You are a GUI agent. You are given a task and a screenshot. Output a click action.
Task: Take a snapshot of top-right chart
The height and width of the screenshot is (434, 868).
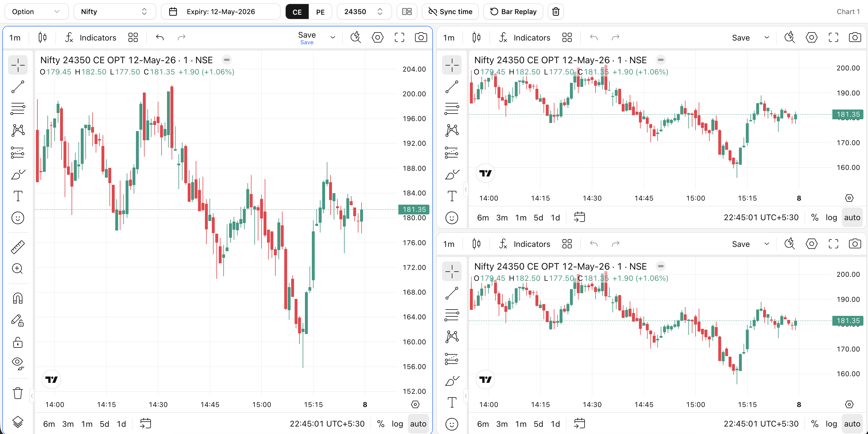[x=855, y=37]
